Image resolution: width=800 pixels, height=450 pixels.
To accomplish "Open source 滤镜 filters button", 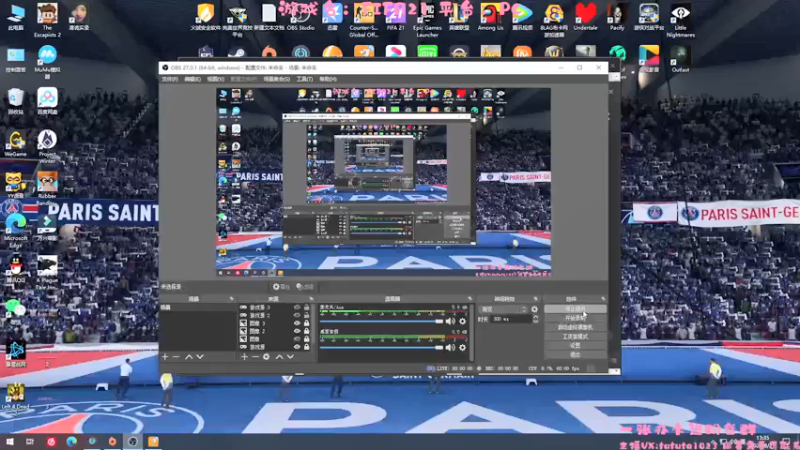I will pos(305,287).
